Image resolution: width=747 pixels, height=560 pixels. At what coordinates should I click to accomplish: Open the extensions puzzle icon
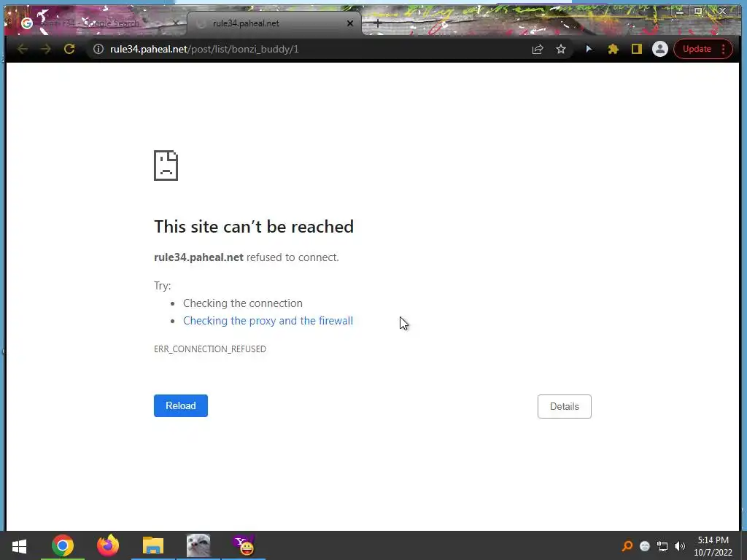613,49
